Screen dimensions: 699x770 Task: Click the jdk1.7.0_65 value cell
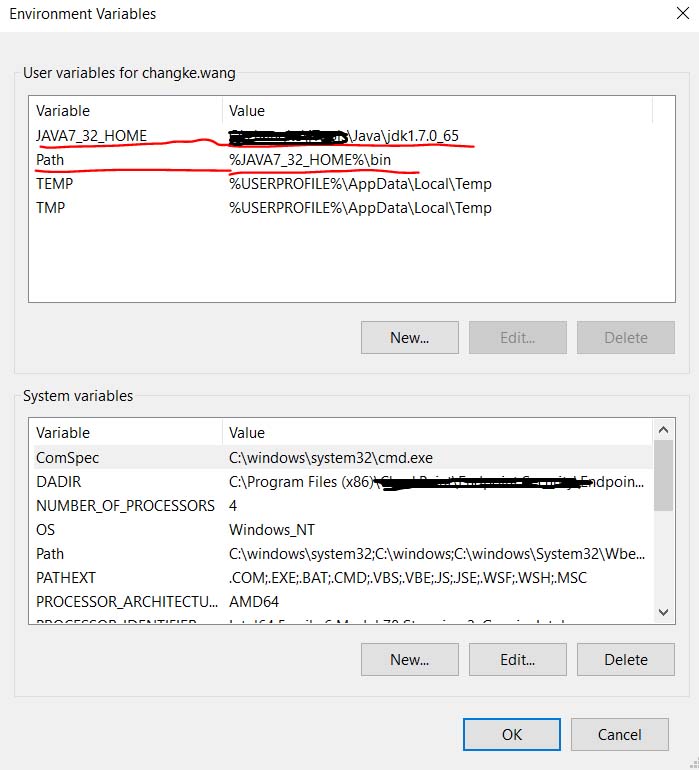344,136
